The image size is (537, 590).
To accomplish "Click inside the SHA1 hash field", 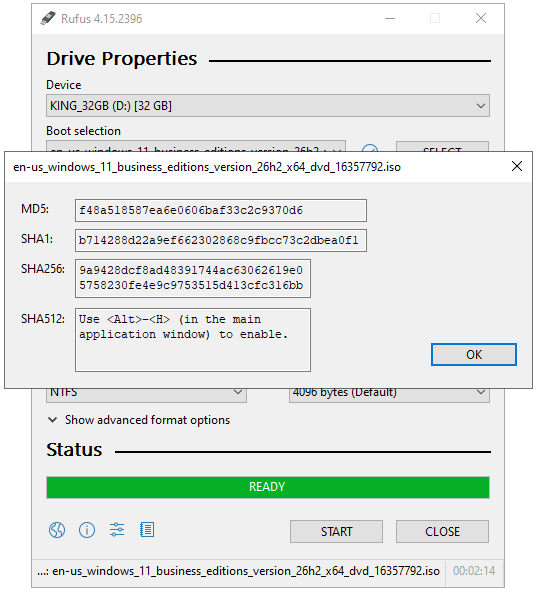I will pos(221,240).
